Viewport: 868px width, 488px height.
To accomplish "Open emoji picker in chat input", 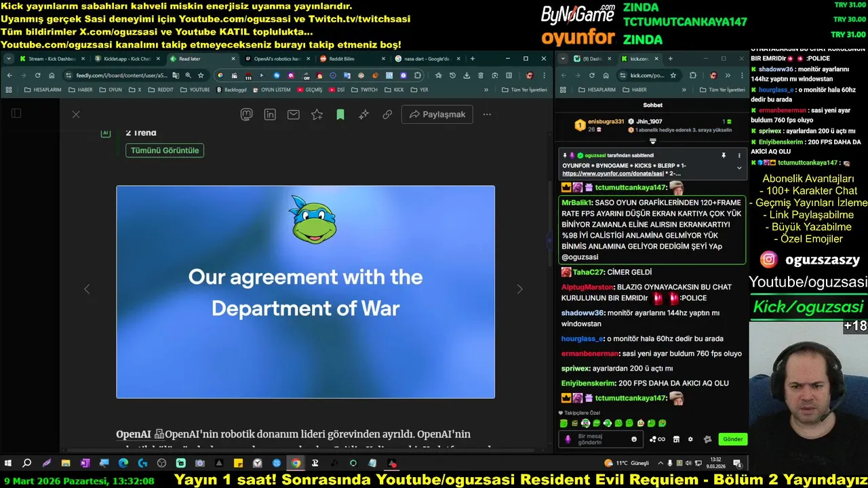I will coord(634,439).
